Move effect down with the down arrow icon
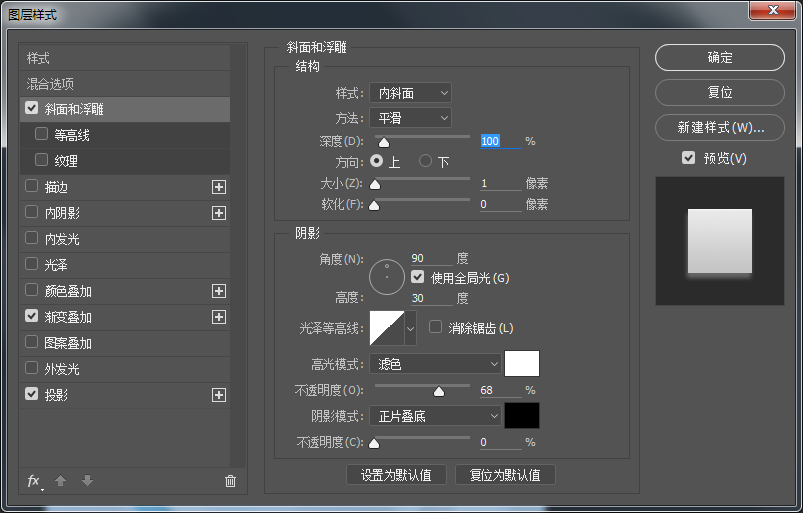The image size is (803, 513). click(88, 481)
